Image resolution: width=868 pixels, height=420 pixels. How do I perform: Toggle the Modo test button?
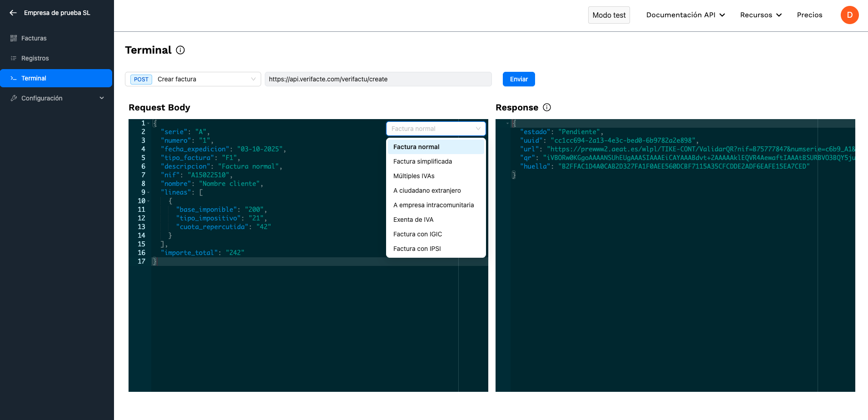609,15
